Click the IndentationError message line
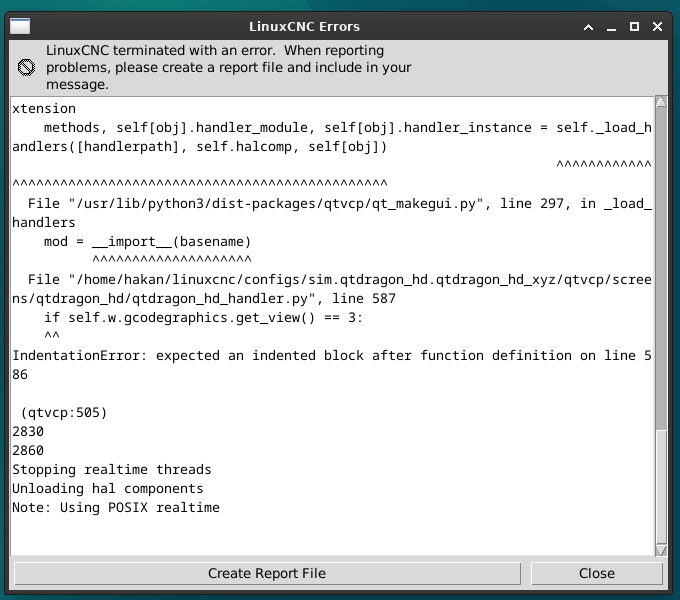Image resolution: width=680 pixels, height=600 pixels. pyautogui.click(x=332, y=365)
